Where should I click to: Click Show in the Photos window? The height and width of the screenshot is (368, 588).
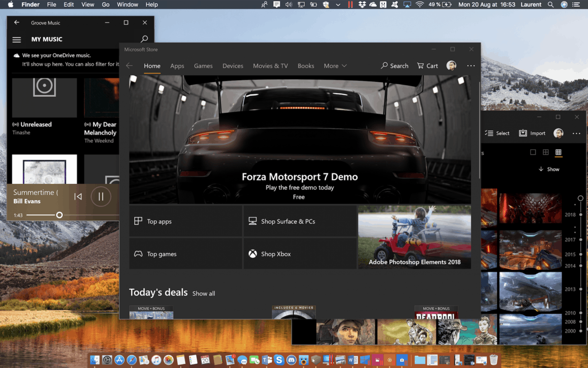point(549,169)
